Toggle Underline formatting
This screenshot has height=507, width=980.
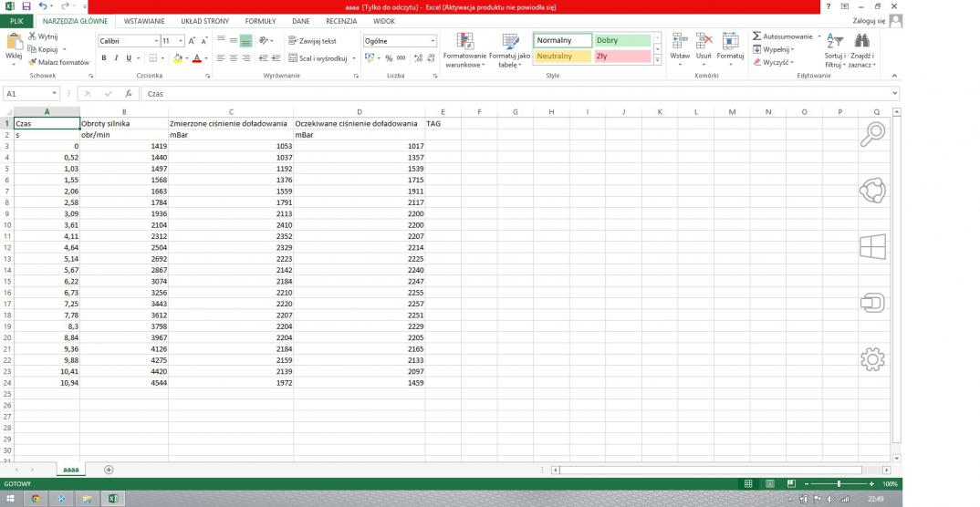(x=129, y=58)
